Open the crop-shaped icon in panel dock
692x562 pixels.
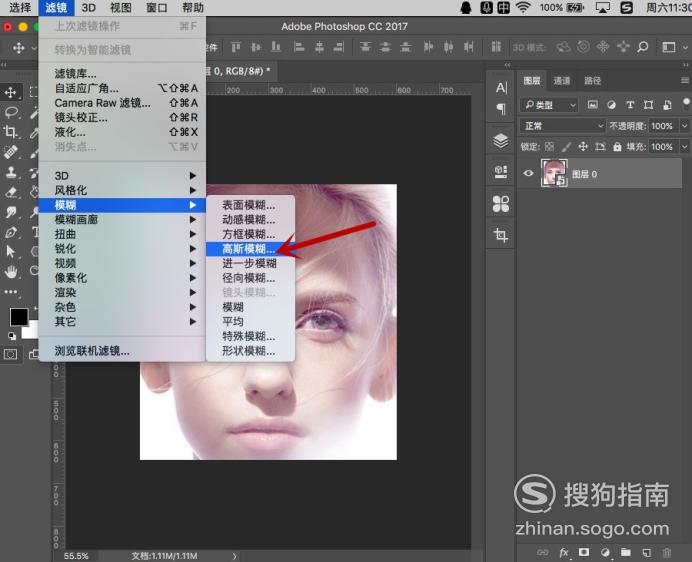coord(500,235)
